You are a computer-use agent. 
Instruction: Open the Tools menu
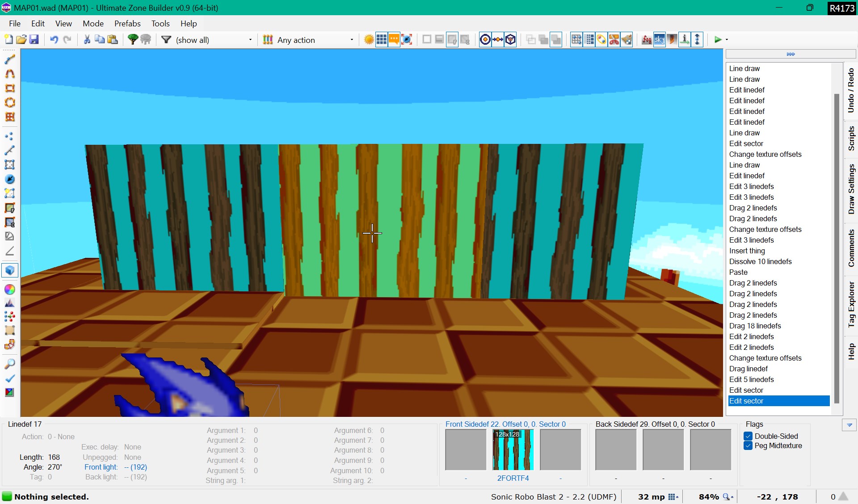pyautogui.click(x=160, y=24)
